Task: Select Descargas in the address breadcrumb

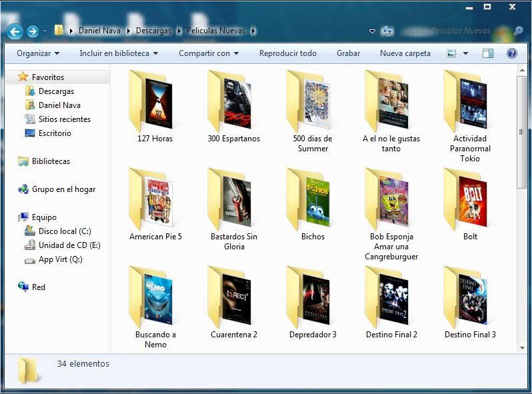Action: pos(153,31)
